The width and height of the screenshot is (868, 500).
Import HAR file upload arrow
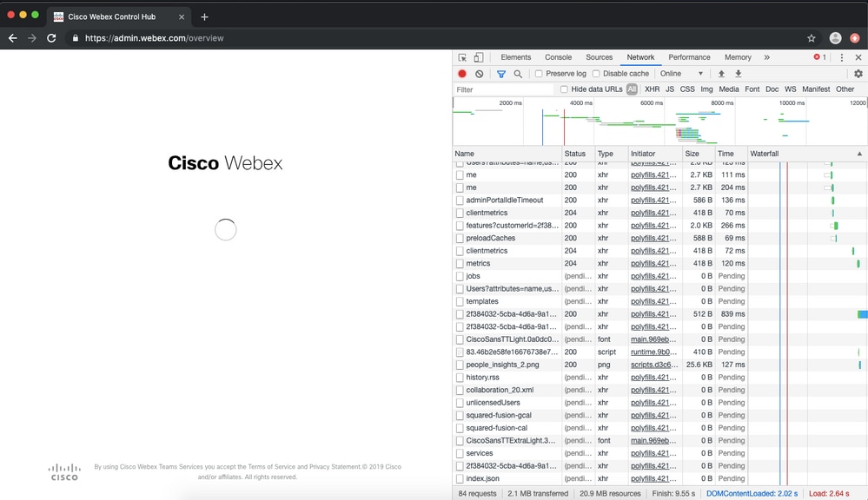click(721, 74)
